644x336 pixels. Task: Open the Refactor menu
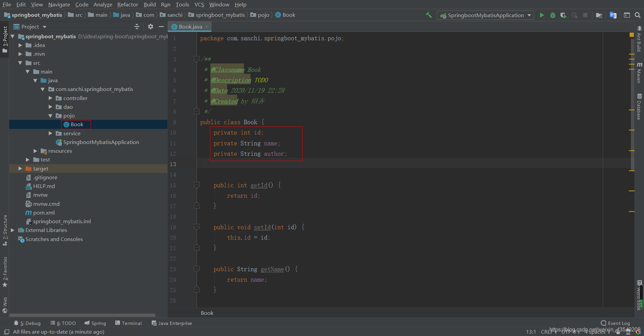click(x=127, y=4)
